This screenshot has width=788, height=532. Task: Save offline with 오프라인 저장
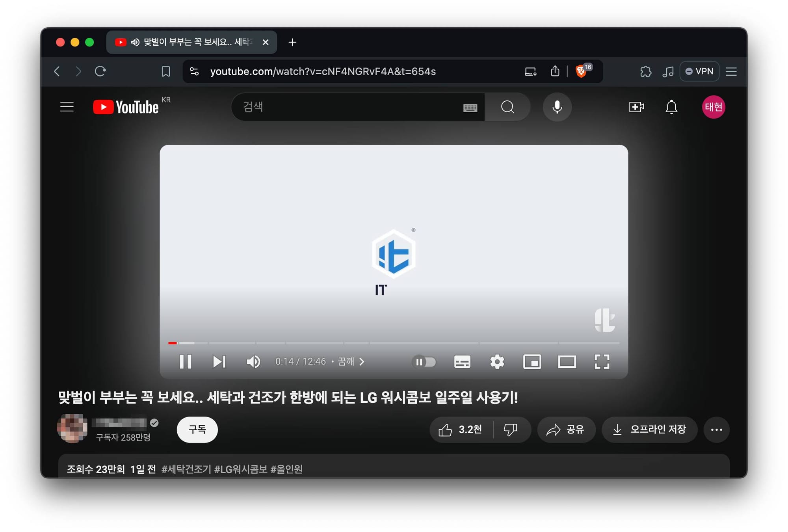(x=649, y=430)
